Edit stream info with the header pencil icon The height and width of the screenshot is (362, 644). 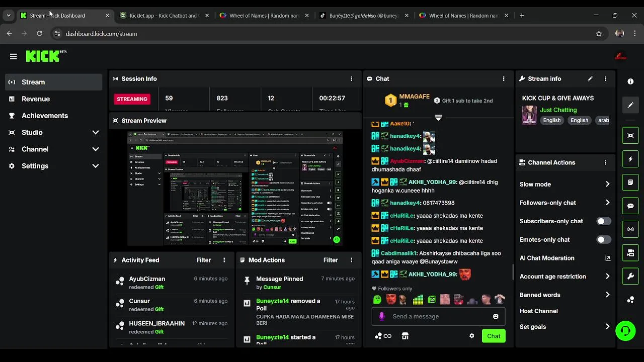(590, 79)
